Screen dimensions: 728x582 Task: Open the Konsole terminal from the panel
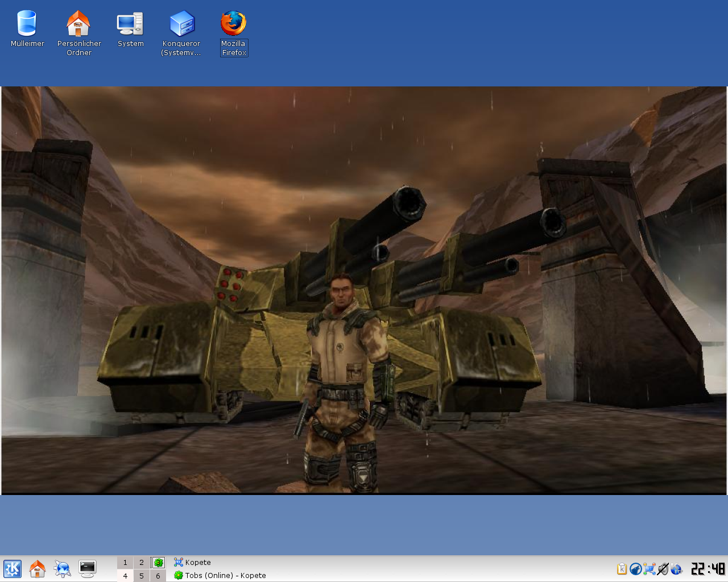coord(88,568)
